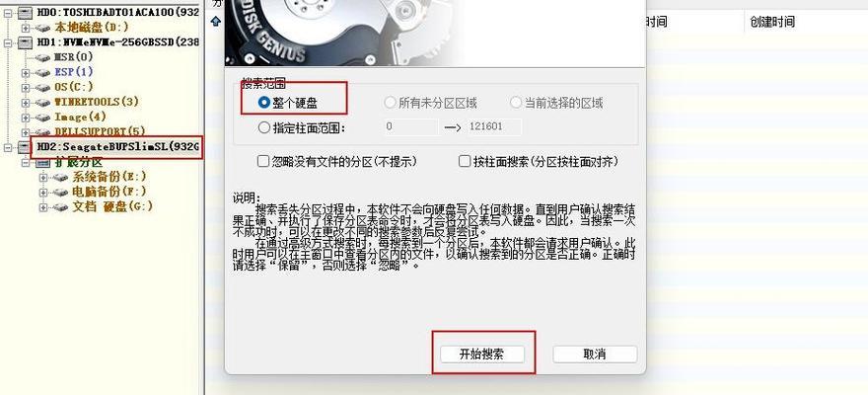Enable 忽略没有文件的分区 checkbox
The width and height of the screenshot is (868, 395).
click(x=263, y=161)
